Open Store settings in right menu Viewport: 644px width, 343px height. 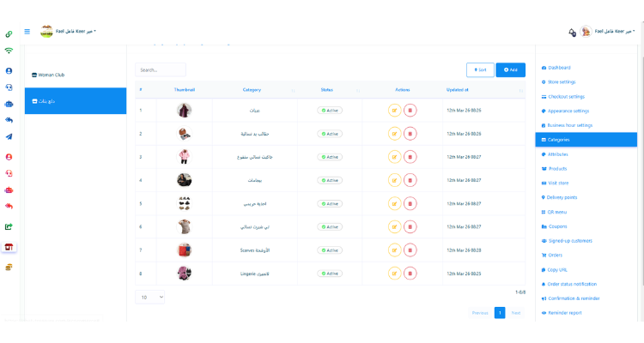[x=562, y=81]
